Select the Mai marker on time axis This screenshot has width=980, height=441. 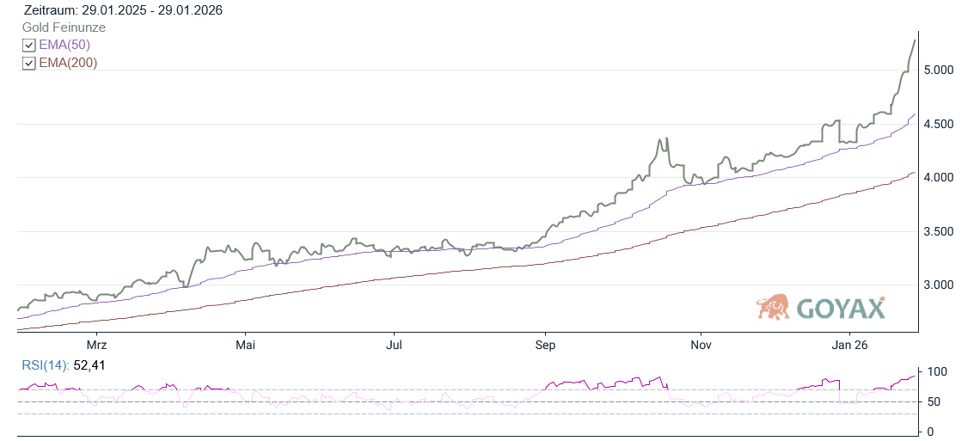pyautogui.click(x=246, y=346)
